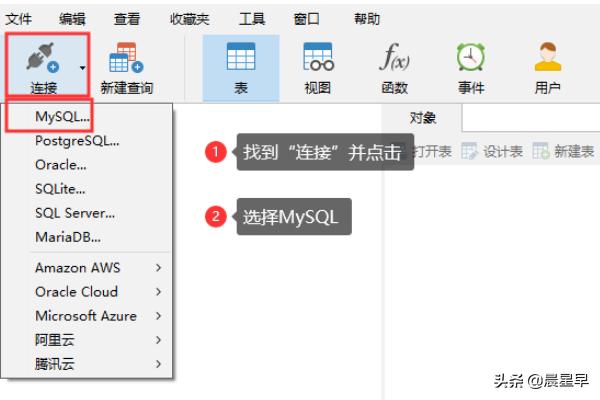The height and width of the screenshot is (400, 600).
Task: Click the Connection plug icon
Action: click(x=42, y=57)
